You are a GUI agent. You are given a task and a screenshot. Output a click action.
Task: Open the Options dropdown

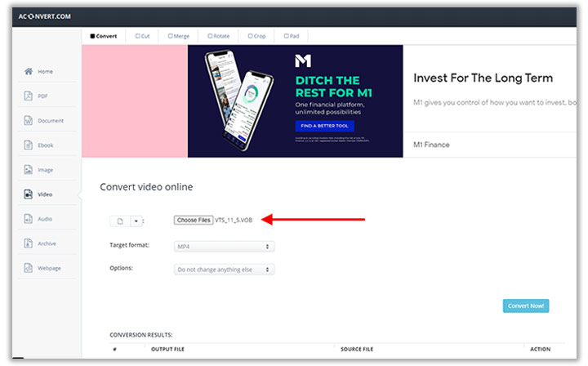pyautogui.click(x=224, y=270)
